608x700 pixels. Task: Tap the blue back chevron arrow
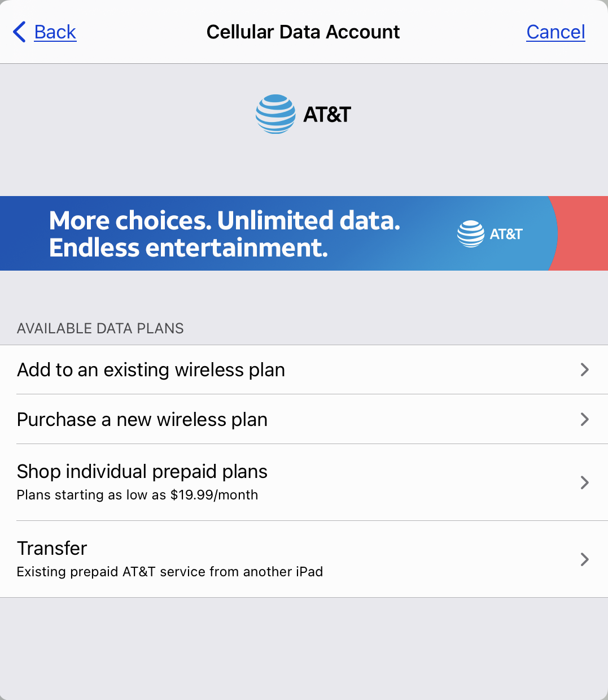[x=19, y=32]
